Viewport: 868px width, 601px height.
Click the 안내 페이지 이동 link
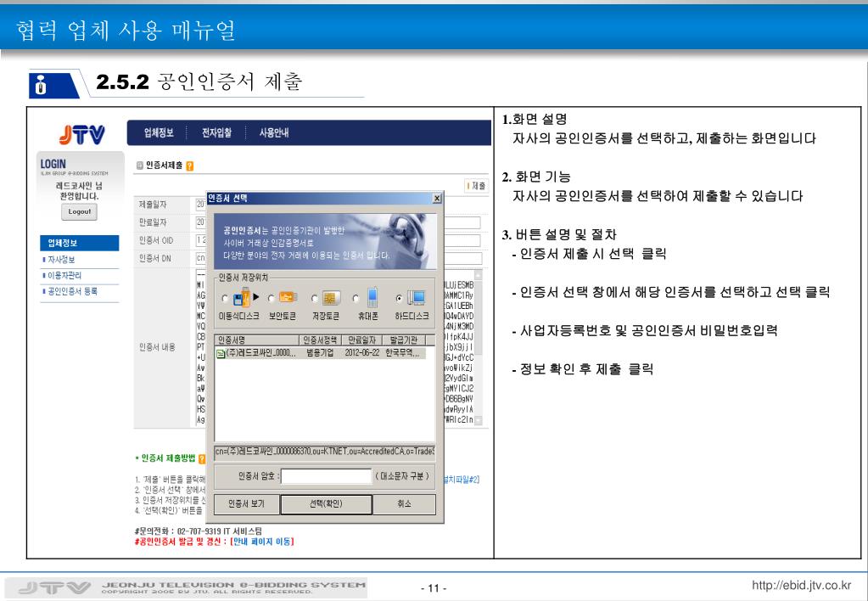262,542
